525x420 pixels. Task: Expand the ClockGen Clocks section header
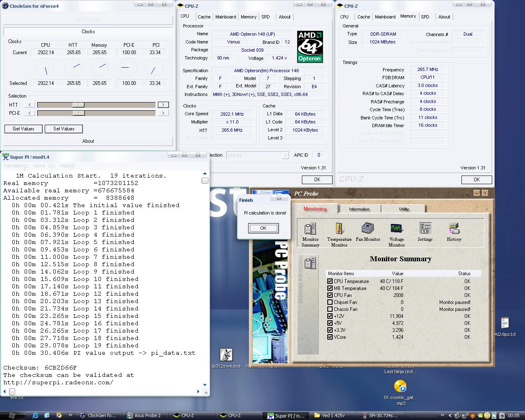pos(88,32)
